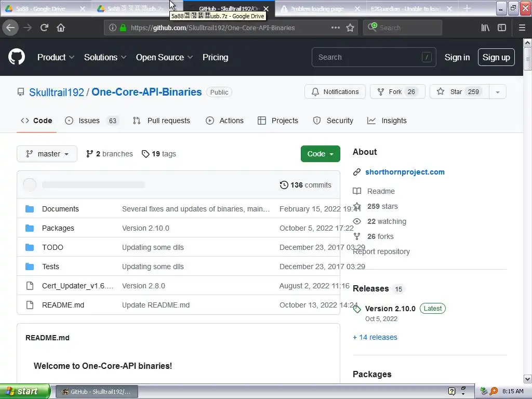The image size is (532, 399).
Task: View 136 commits history
Action: pos(305,185)
